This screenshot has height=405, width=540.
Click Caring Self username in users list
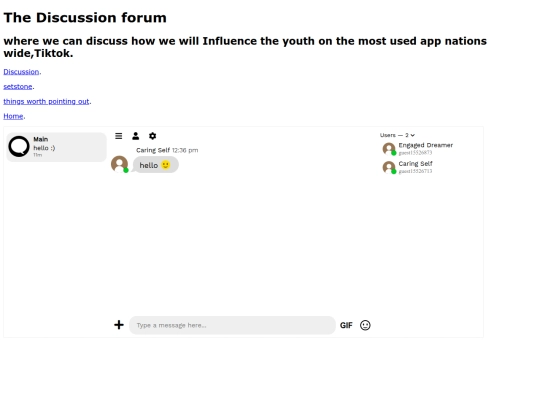pyautogui.click(x=415, y=164)
